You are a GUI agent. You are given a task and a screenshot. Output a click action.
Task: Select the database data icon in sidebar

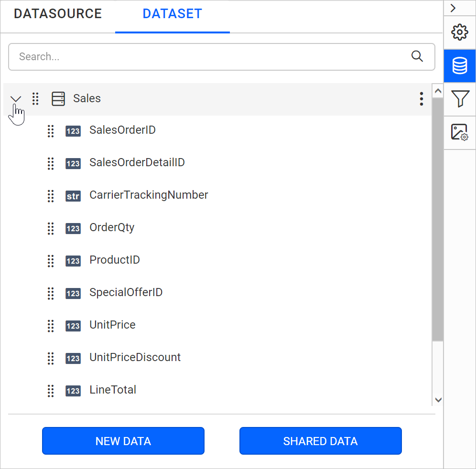pos(460,65)
